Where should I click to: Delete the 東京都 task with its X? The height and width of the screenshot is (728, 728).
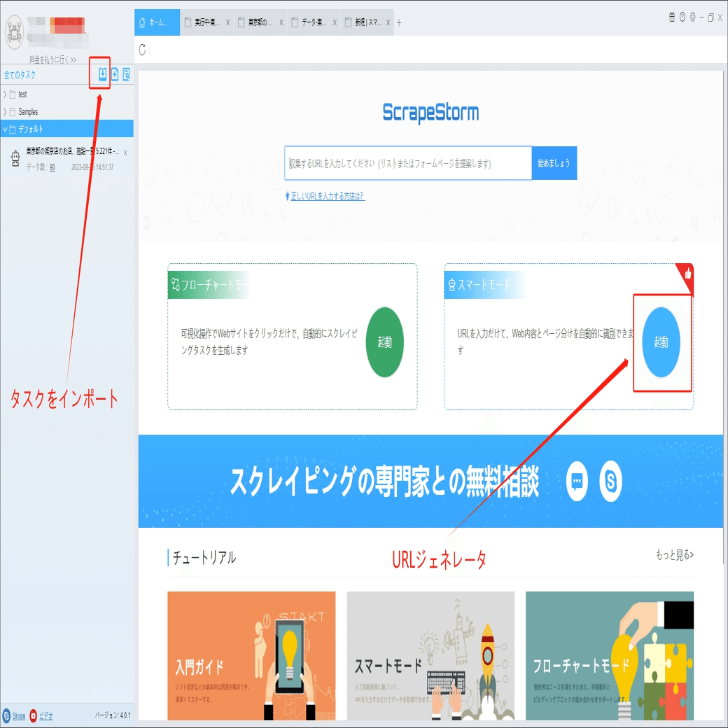tap(125, 153)
